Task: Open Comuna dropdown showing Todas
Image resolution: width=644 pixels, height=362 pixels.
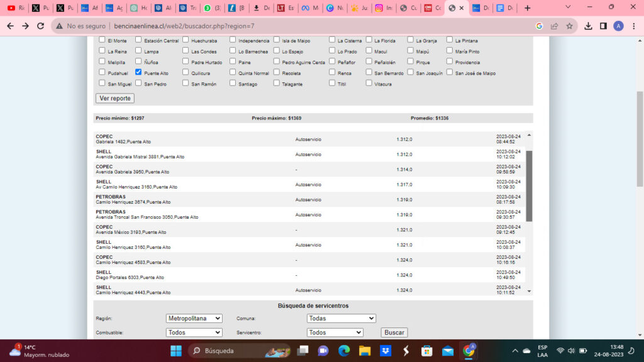Action: (341, 318)
